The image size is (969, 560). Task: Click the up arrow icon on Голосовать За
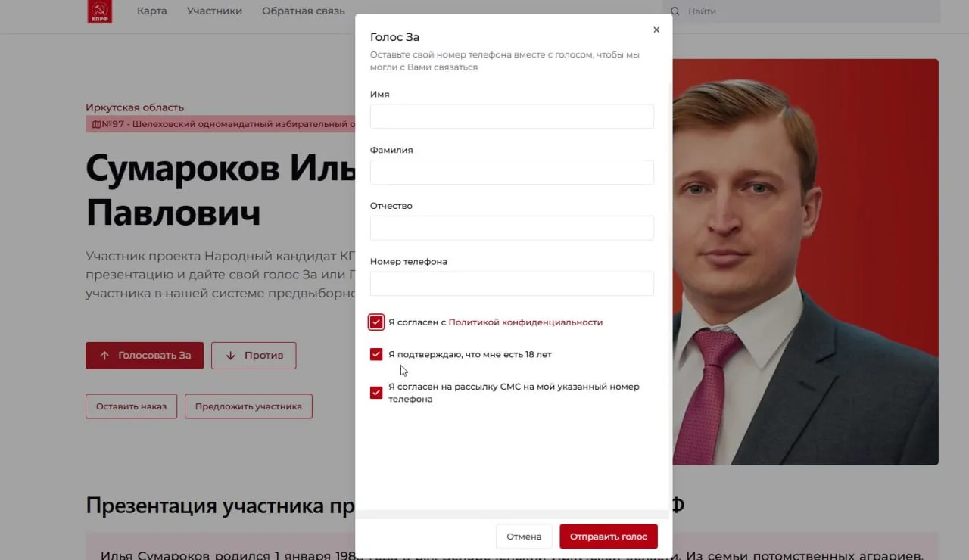click(x=105, y=355)
